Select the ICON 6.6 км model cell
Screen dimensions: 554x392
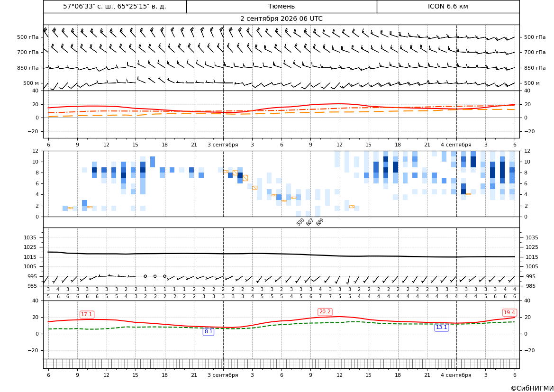pyautogui.click(x=448, y=6)
